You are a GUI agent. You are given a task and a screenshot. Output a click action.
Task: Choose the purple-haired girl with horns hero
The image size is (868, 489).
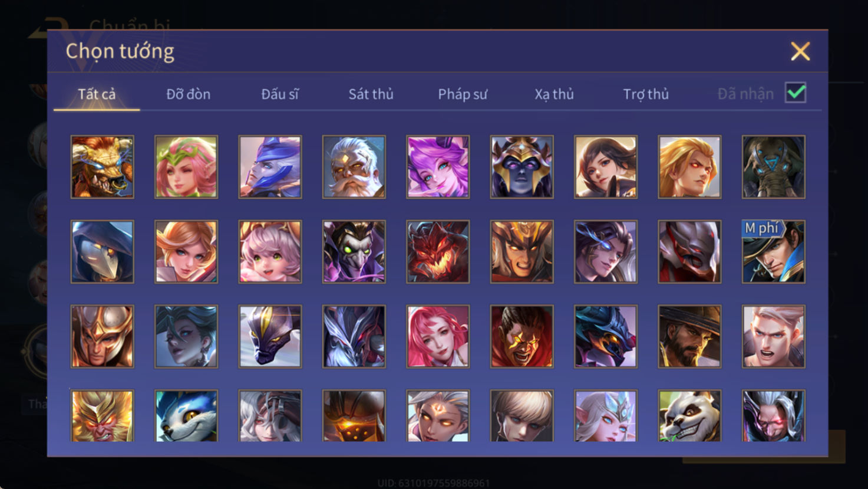pyautogui.click(x=438, y=167)
